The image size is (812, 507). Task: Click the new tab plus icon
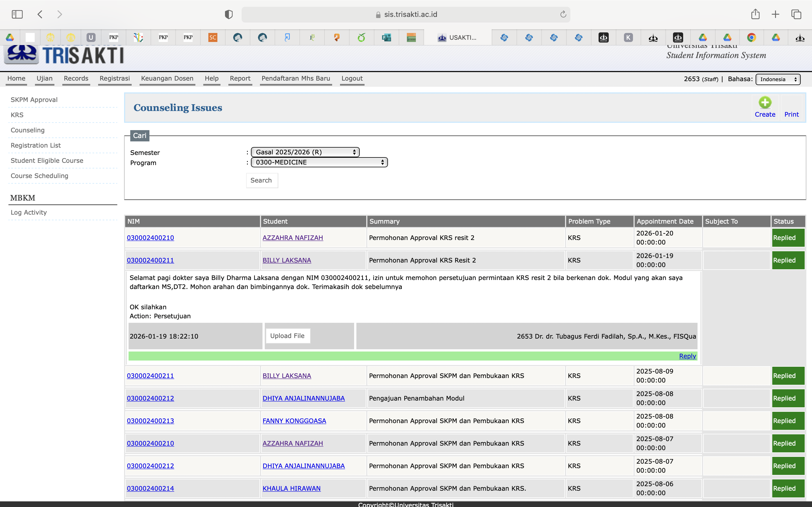775,14
